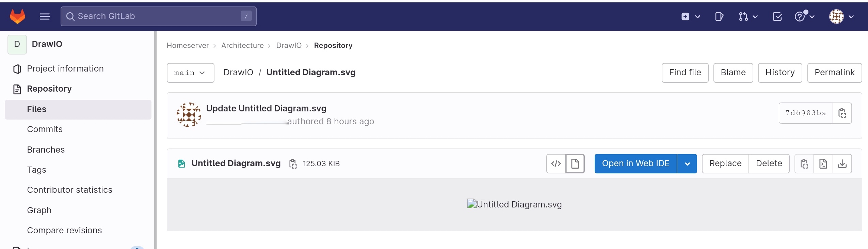Toggle rendered file view for the SVG

tap(575, 164)
